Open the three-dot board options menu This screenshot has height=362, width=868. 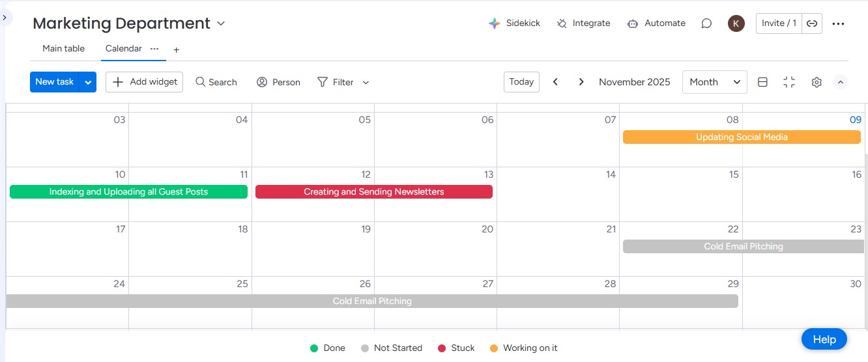point(839,23)
